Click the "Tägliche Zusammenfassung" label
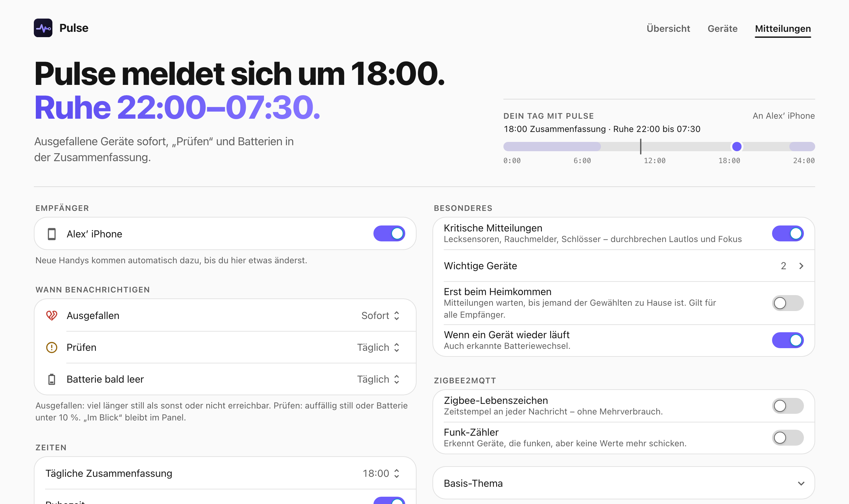This screenshot has height=504, width=849. [x=109, y=473]
